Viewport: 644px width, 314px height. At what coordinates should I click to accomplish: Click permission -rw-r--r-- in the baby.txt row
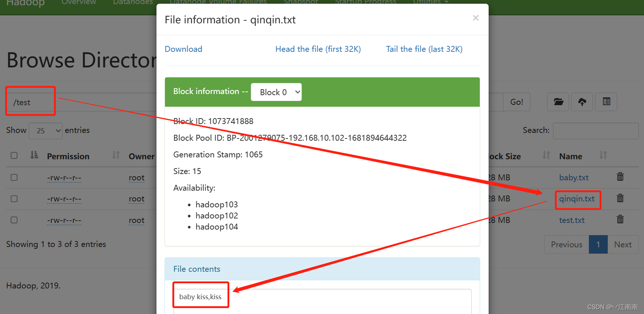[64, 178]
